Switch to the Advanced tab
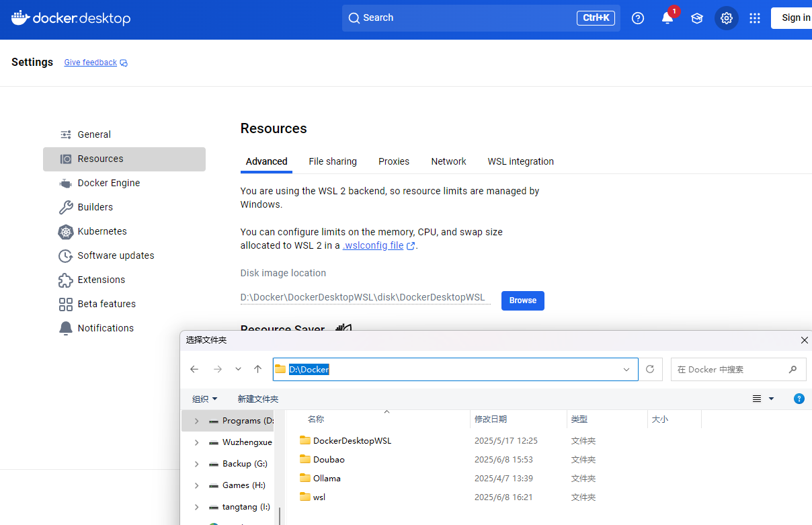 [267, 161]
